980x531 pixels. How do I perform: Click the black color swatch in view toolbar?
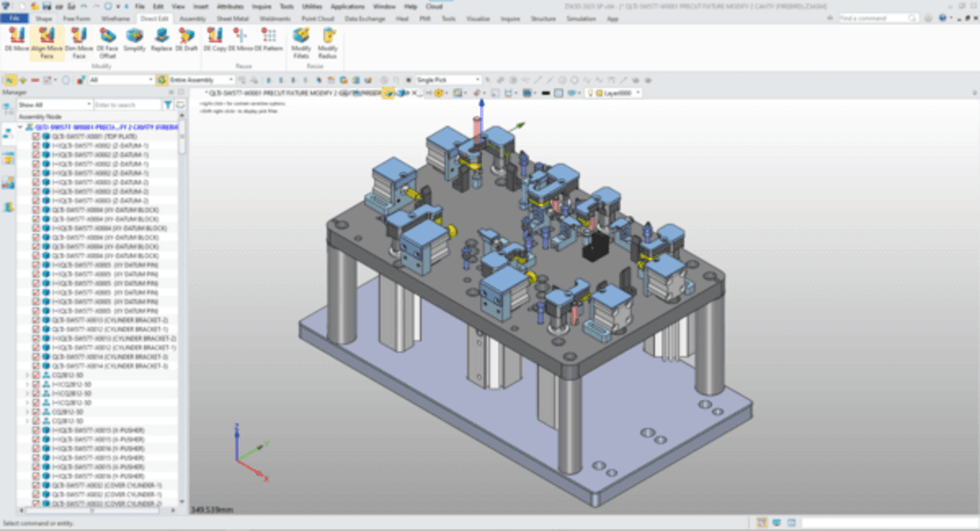click(545, 93)
